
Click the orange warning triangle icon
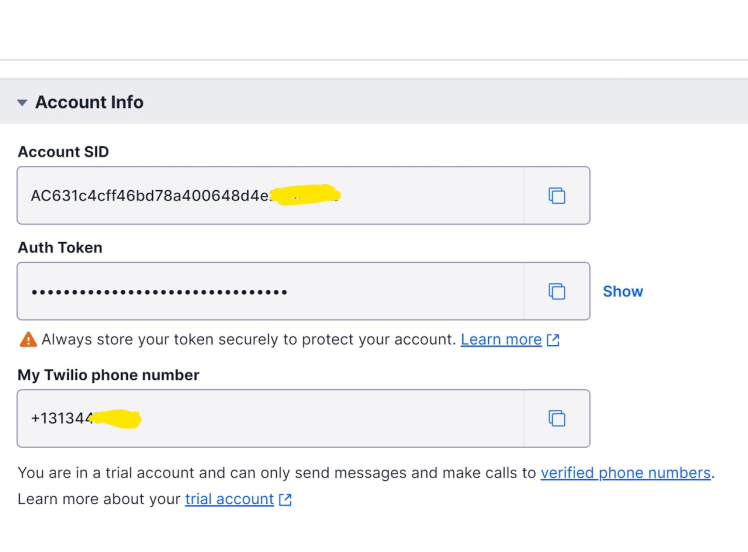(x=27, y=340)
